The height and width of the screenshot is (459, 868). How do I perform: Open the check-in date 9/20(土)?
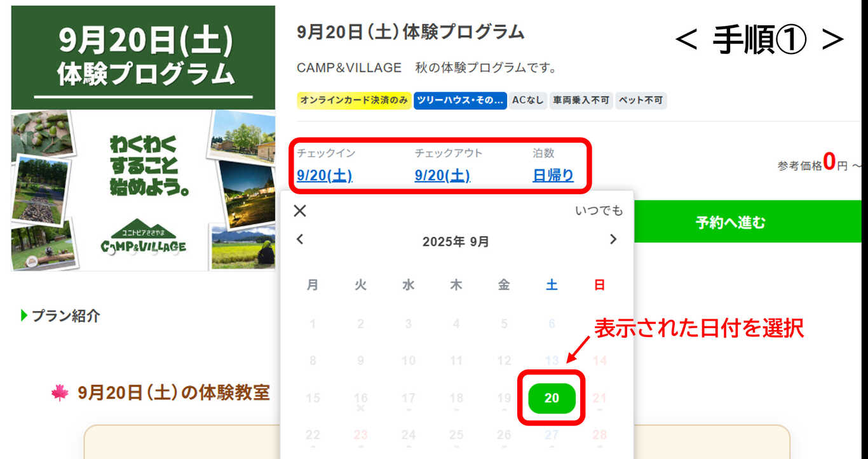pos(324,176)
